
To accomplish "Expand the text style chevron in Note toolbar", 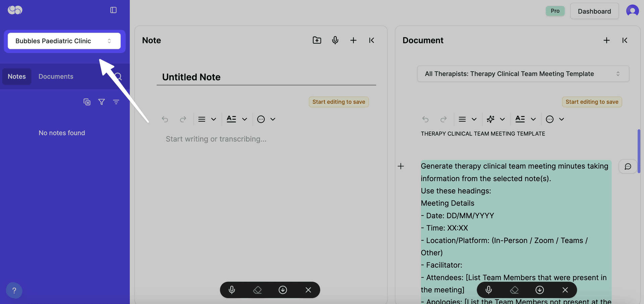I will (x=245, y=119).
